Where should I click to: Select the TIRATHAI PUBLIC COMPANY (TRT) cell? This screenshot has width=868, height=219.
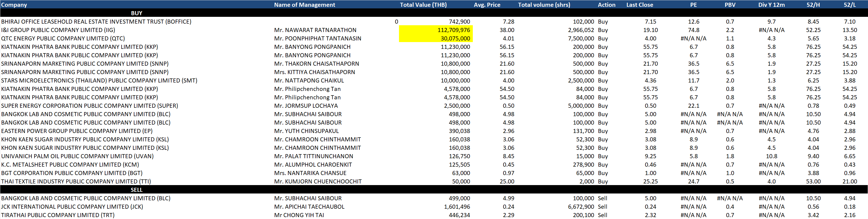click(x=58, y=215)
